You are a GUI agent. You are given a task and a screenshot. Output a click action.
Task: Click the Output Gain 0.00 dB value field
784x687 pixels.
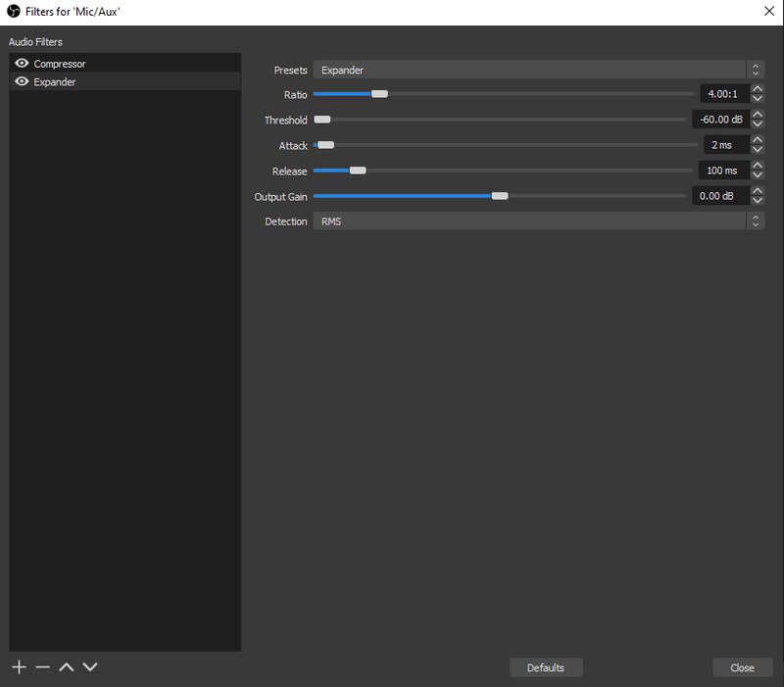pos(720,196)
